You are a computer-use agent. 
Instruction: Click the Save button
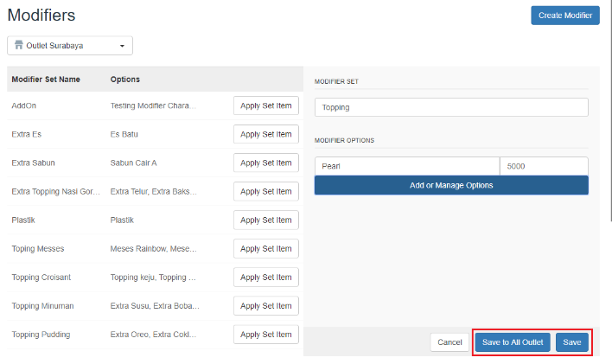click(x=572, y=342)
